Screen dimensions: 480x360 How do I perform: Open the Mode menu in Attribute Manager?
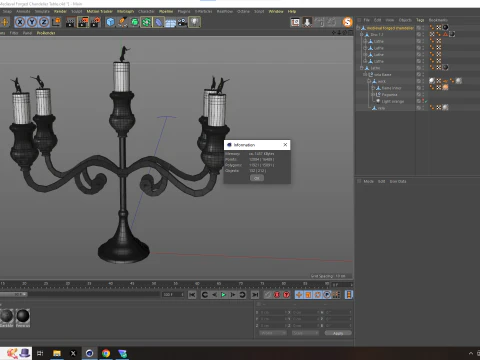tap(368, 181)
